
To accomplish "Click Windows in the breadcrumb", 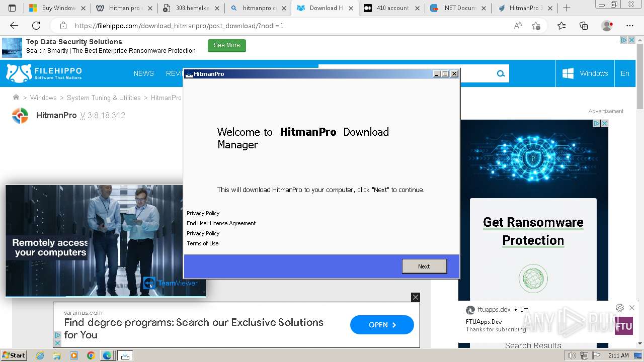I will click(43, 98).
